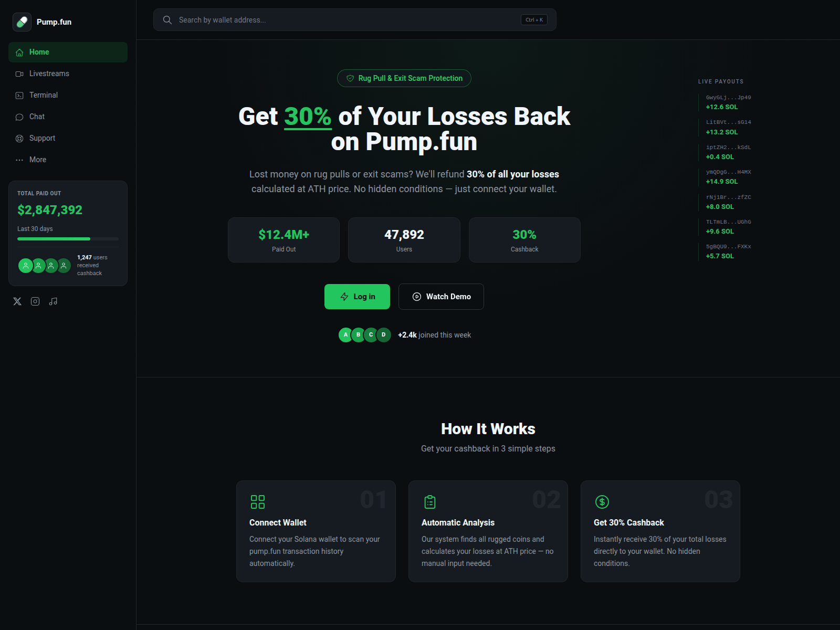Click the Connect Wallet grid icon
This screenshot has width=840, height=630.
click(x=258, y=502)
